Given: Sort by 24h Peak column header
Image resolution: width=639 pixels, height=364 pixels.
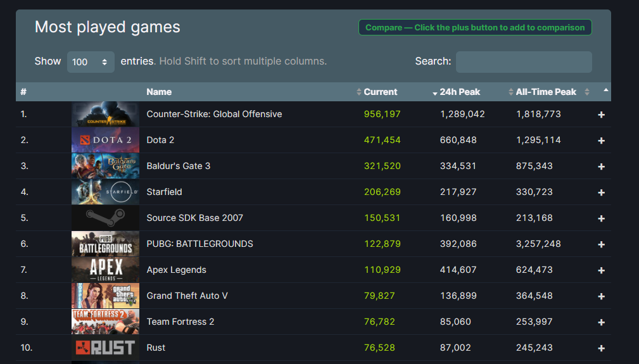Looking at the screenshot, I should pos(460,92).
